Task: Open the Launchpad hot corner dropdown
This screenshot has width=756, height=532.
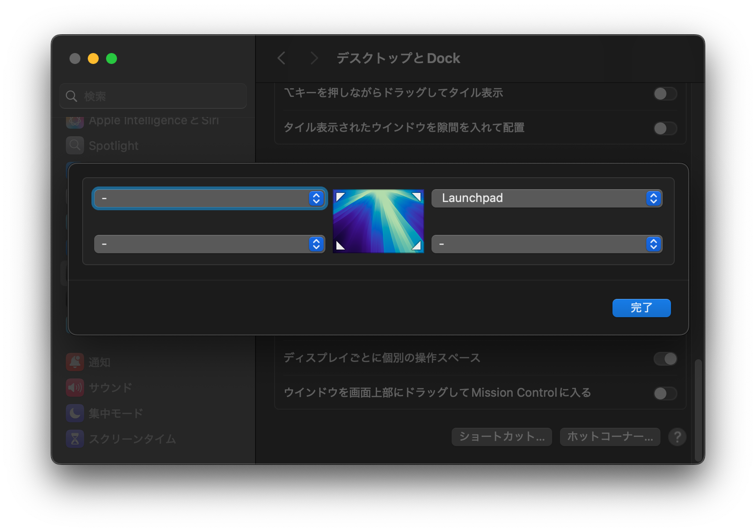Action: coord(547,198)
